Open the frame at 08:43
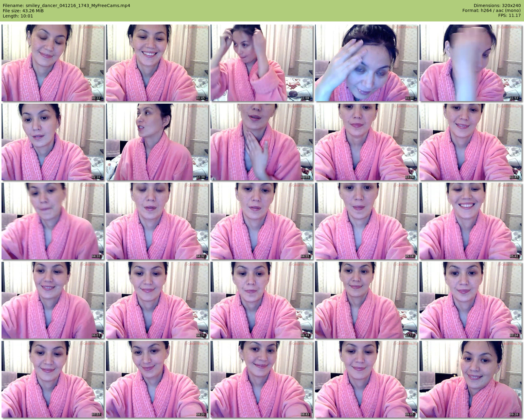The height and width of the screenshot is (420, 524). click(262, 379)
